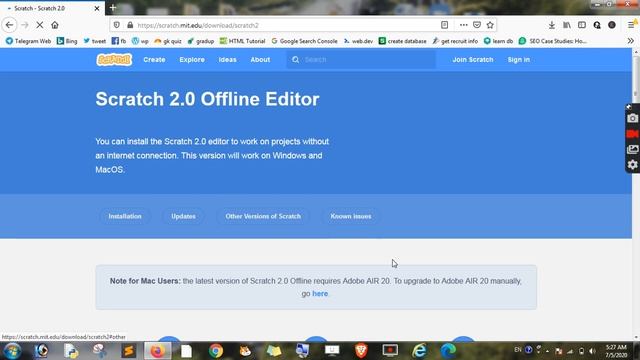Go to the Firefox home page icon

[x=55, y=25]
